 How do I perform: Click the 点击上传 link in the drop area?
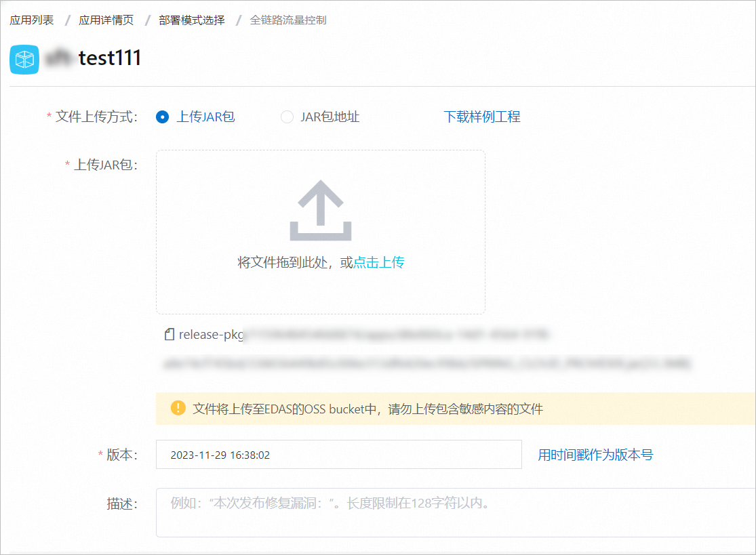tap(378, 262)
